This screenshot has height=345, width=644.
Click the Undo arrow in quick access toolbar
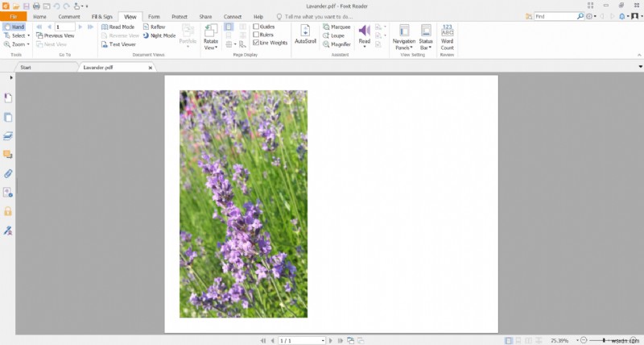coord(56,6)
